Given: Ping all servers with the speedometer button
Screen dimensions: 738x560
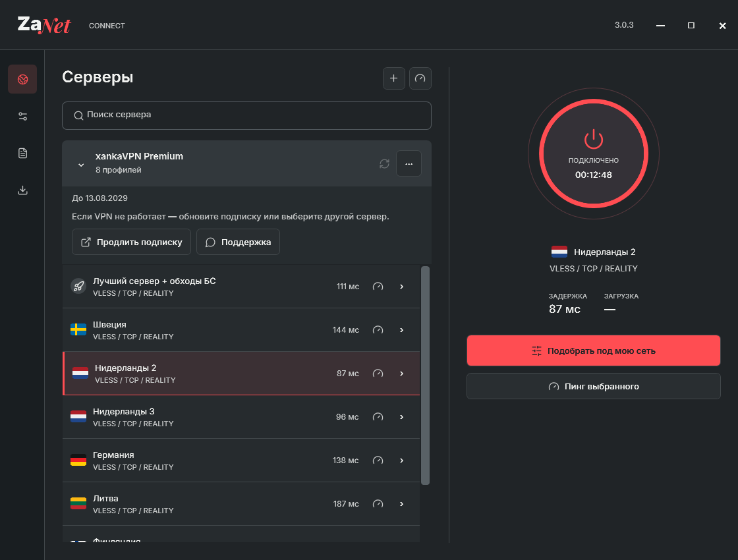Looking at the screenshot, I should (x=420, y=78).
